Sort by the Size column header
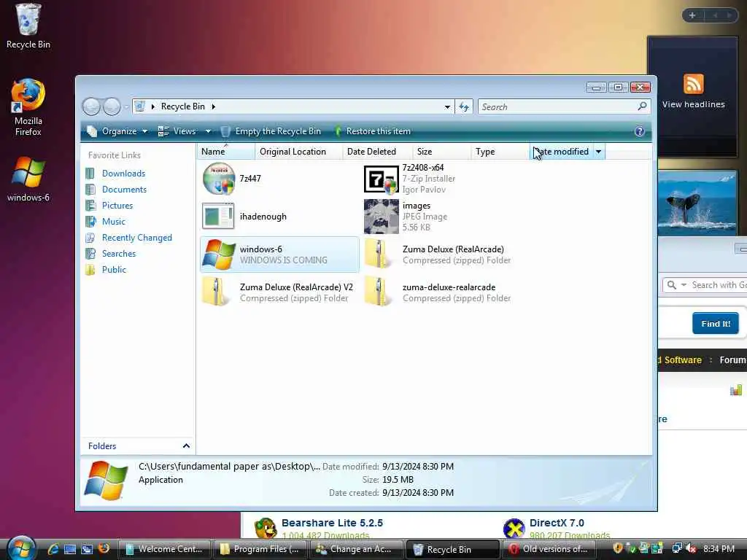The width and height of the screenshot is (747, 560). [441, 152]
